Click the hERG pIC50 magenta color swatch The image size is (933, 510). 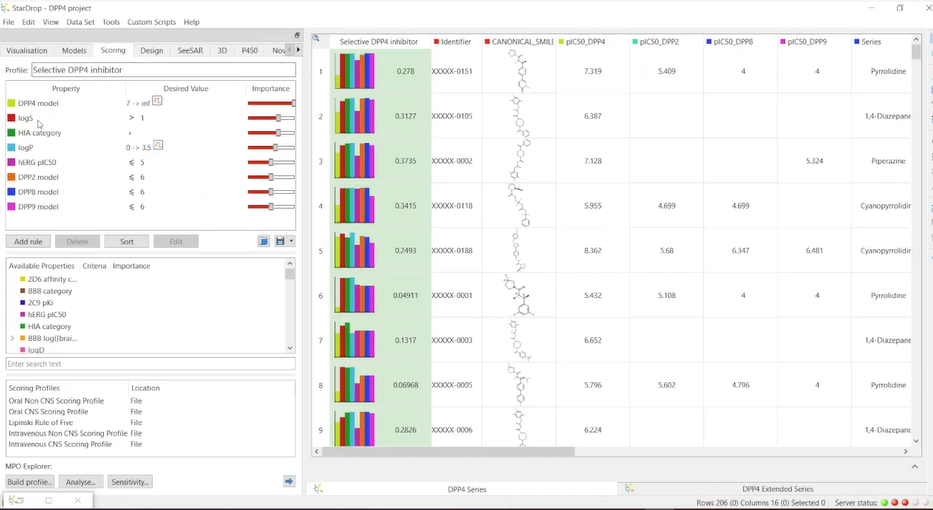(x=12, y=162)
